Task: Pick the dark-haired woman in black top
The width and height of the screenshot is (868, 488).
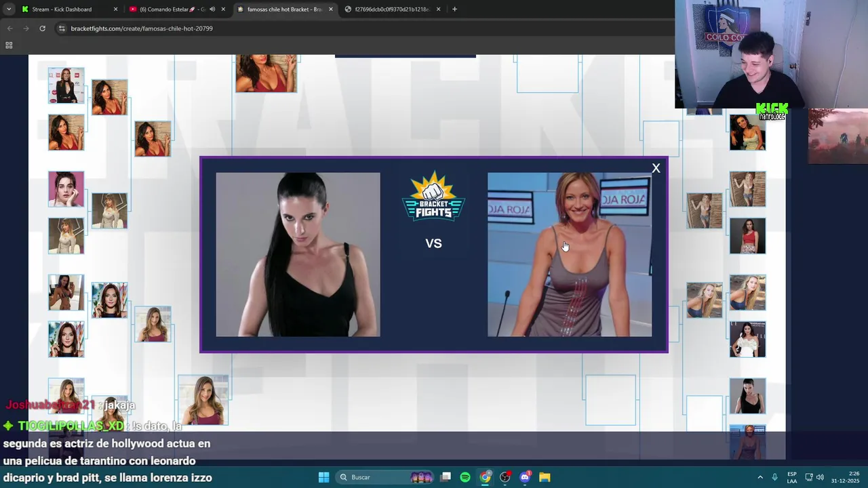Action: pos(298,254)
